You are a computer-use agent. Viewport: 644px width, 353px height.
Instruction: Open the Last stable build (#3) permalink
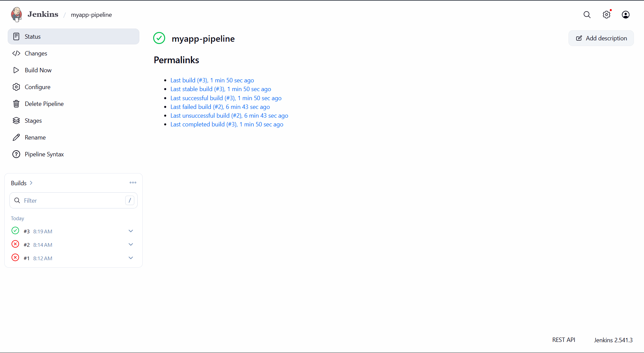[221, 89]
